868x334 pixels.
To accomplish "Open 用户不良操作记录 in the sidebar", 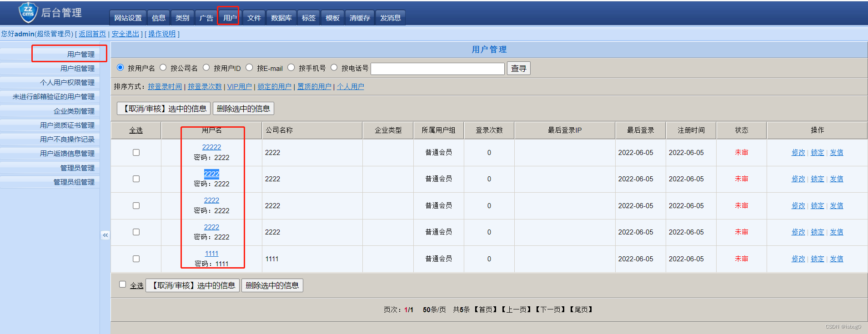I will tap(67, 139).
